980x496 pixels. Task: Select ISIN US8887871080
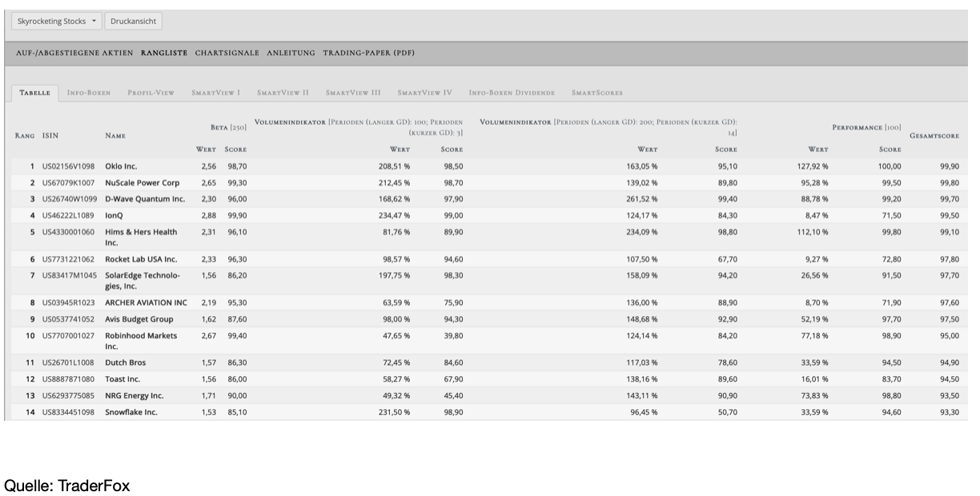pos(68,379)
